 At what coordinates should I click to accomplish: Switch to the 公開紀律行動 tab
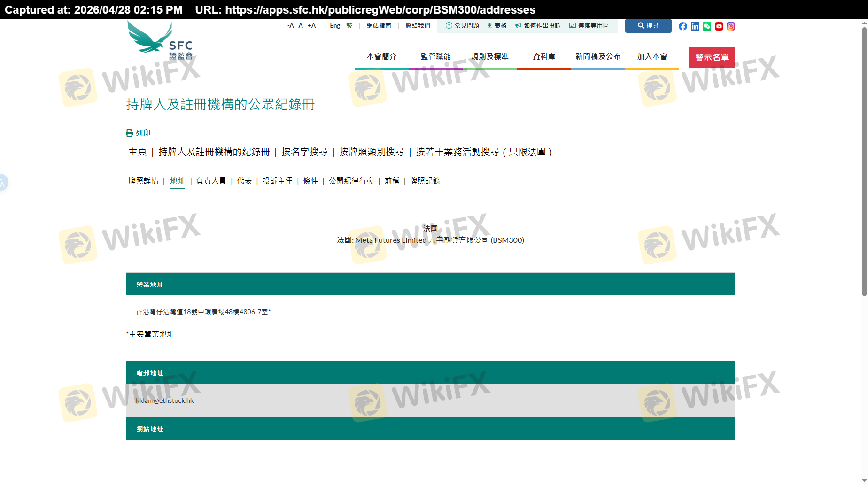point(351,181)
